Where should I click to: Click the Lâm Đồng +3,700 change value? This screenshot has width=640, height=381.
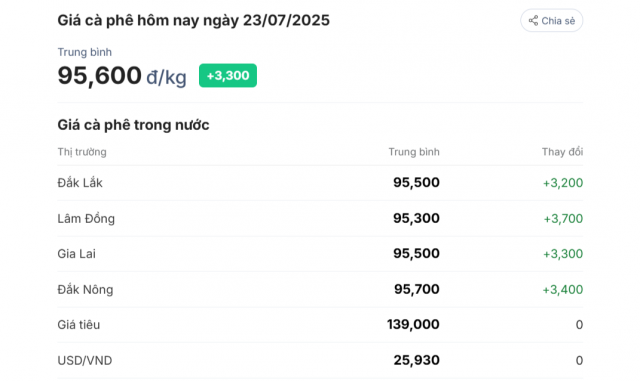tap(563, 218)
